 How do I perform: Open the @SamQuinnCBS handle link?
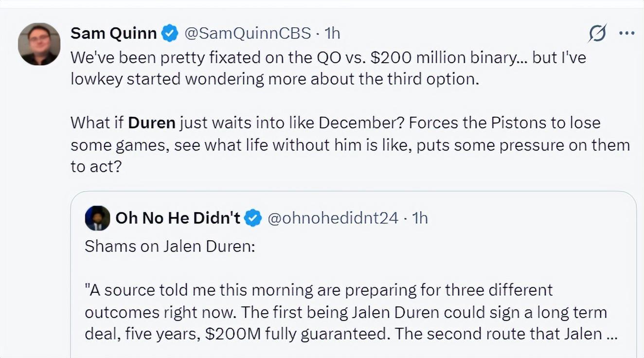[x=247, y=33]
